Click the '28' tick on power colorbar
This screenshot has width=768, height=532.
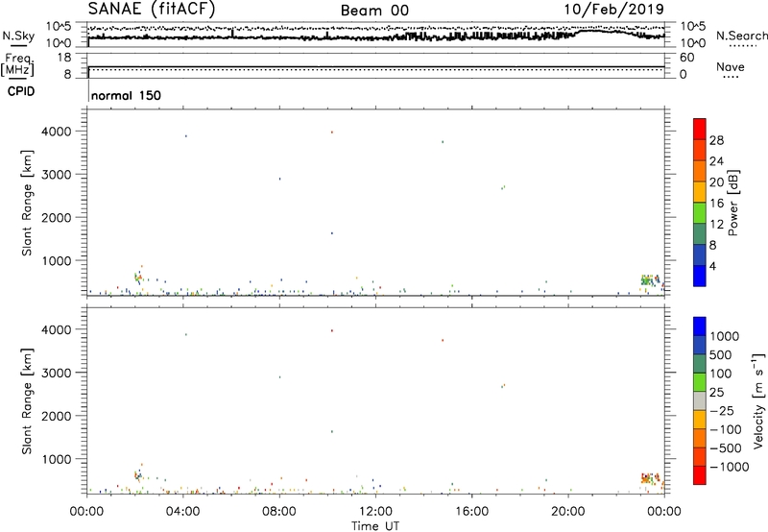coord(716,140)
